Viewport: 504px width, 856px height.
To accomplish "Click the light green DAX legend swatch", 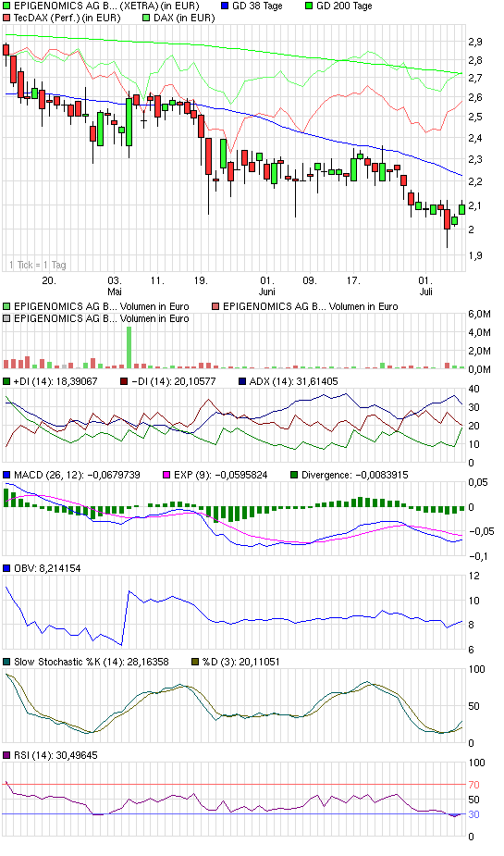I will pos(146,18).
